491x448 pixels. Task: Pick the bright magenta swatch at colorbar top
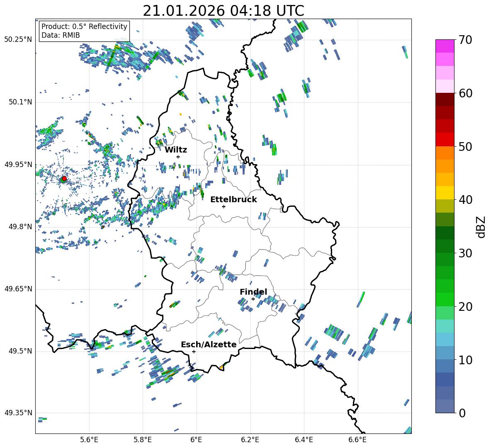(445, 46)
